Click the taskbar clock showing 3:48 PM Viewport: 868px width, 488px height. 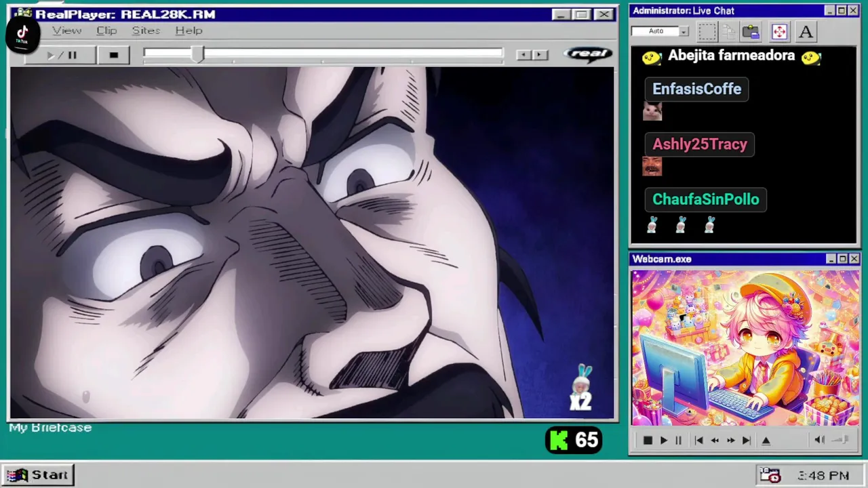(x=823, y=476)
